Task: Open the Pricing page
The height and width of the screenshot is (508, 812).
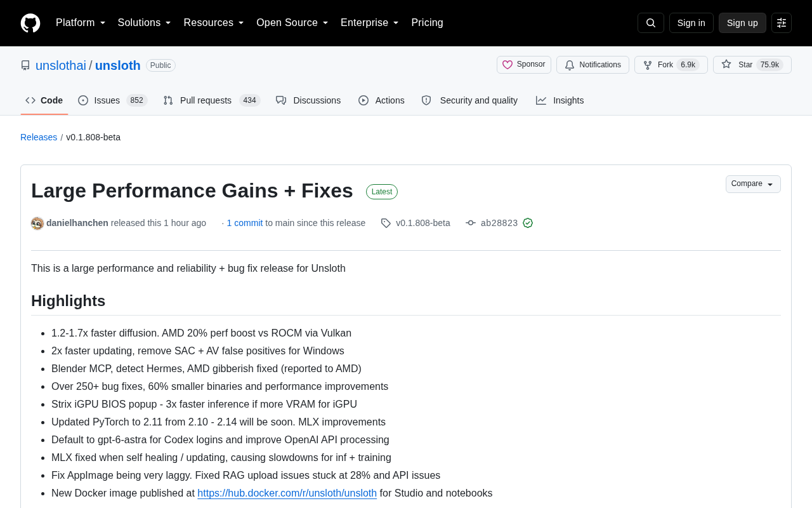Action: point(428,23)
